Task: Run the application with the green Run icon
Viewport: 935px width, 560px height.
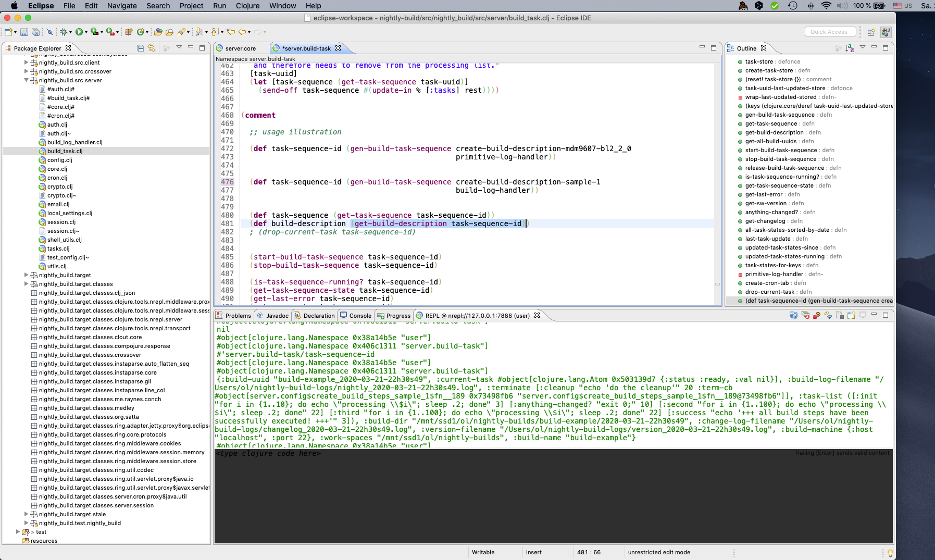Action: click(x=79, y=32)
